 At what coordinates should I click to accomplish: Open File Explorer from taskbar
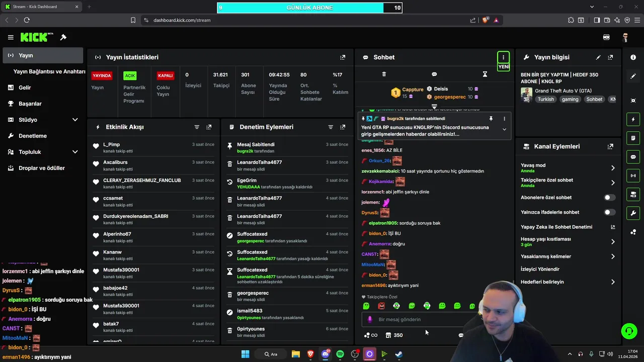[x=296, y=354]
